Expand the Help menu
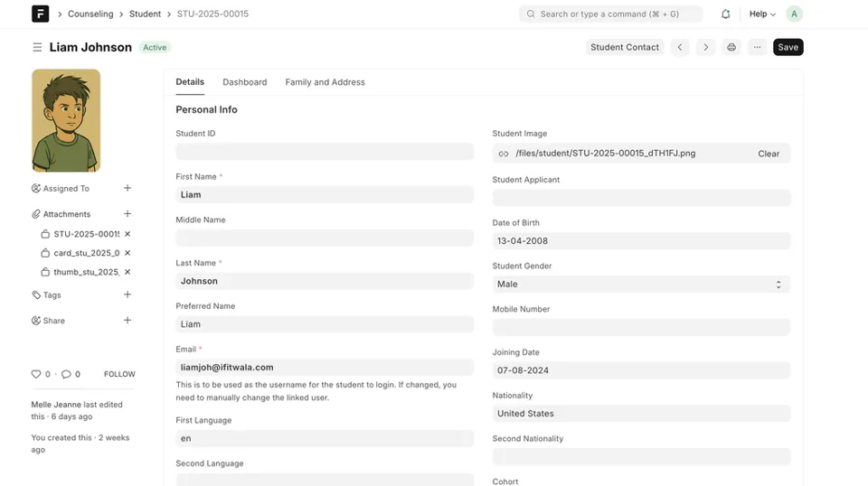 coord(762,14)
